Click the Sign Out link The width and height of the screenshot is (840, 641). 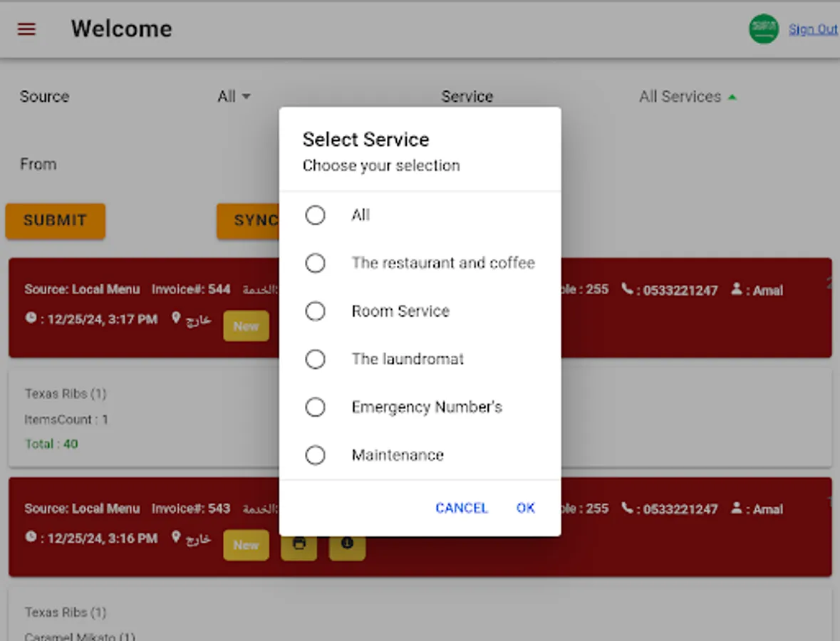(813, 29)
